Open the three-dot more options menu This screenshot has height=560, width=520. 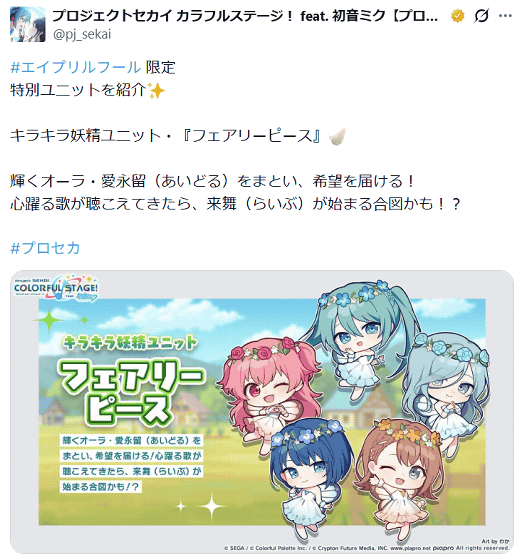pyautogui.click(x=505, y=16)
